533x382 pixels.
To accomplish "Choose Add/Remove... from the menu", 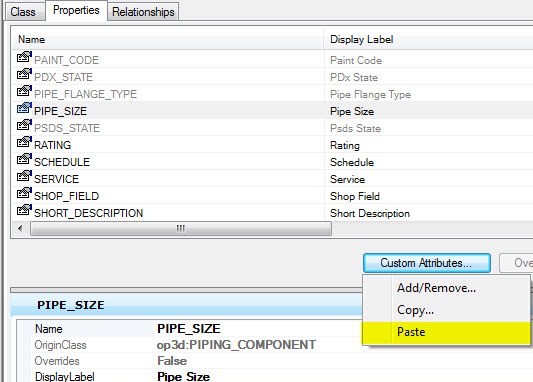I will point(436,288).
